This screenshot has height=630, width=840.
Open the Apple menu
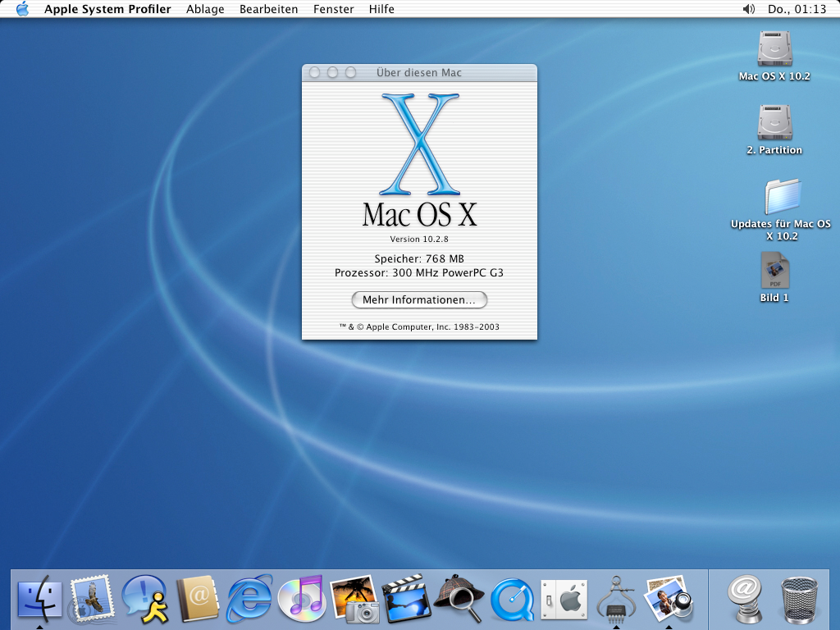tap(22, 9)
